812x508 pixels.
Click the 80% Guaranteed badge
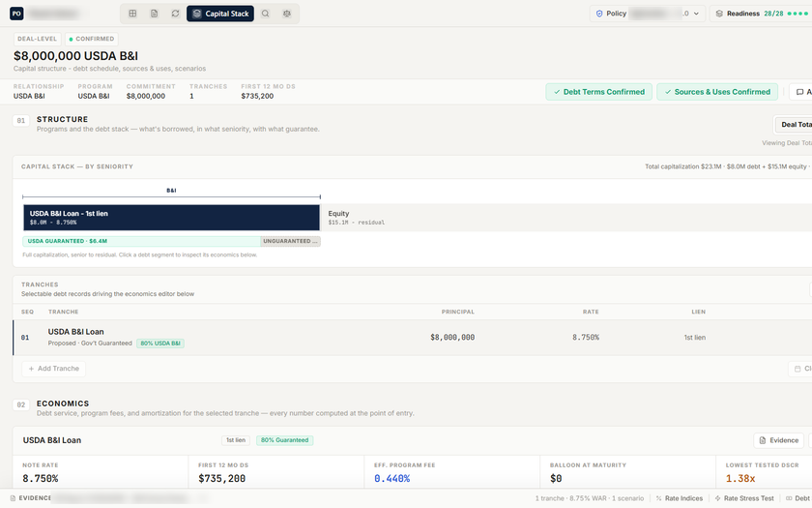pos(284,440)
